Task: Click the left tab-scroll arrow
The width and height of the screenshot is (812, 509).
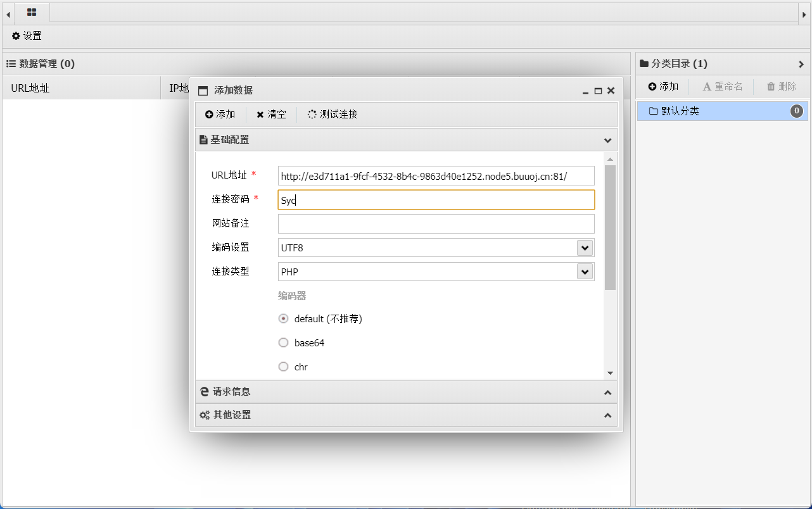Action: [8, 13]
